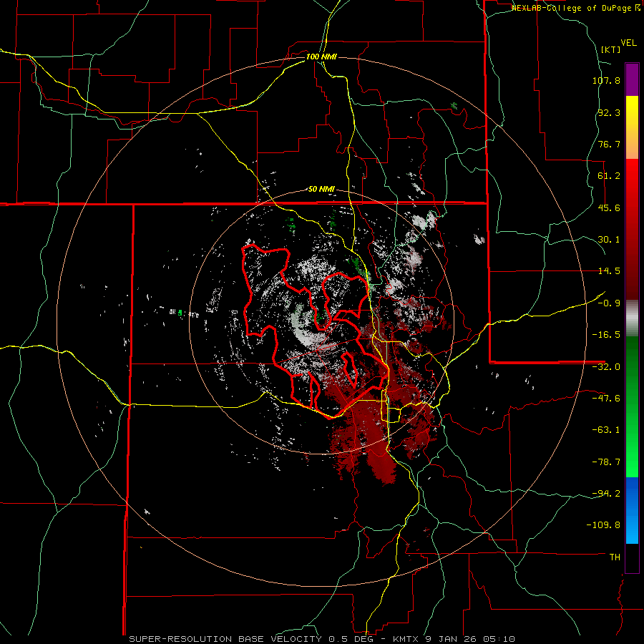Click the -32.0 legend value
Viewport: 644px width, 644px height.
pyautogui.click(x=606, y=367)
